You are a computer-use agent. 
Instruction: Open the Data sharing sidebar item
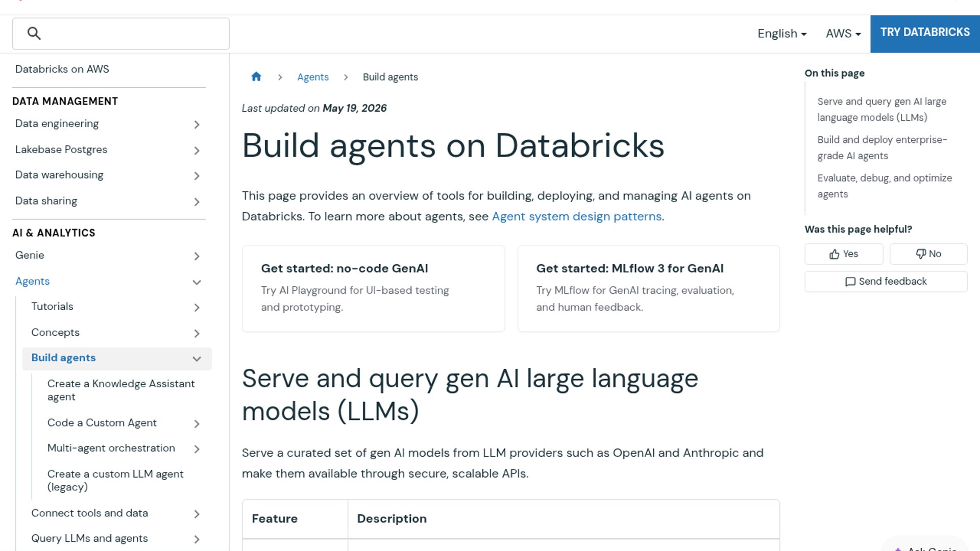(x=46, y=201)
